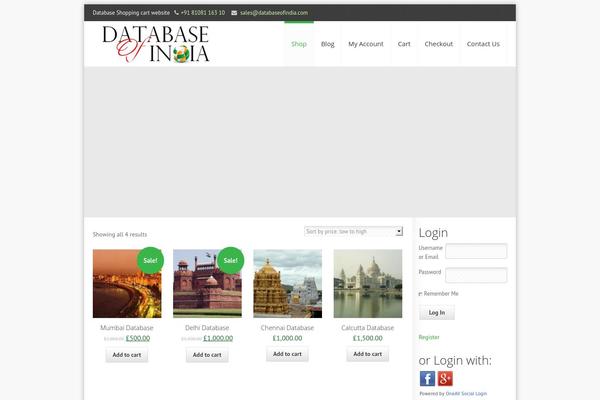
Task: Add Calcutta Database to cart
Action: click(x=368, y=354)
